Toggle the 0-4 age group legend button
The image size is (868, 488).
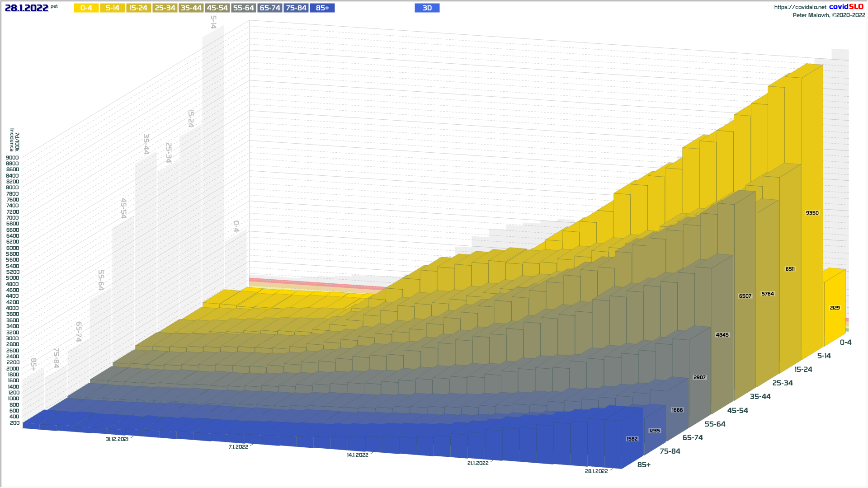[86, 8]
